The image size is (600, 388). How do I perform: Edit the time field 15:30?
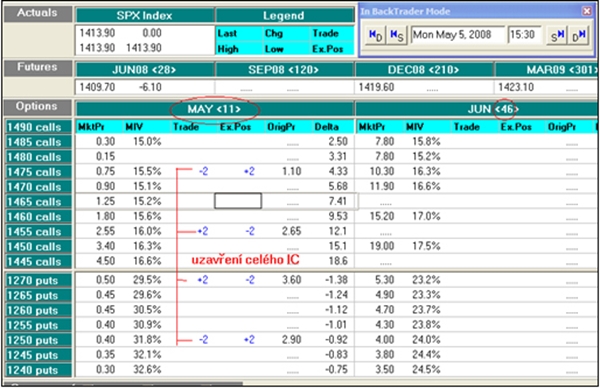point(524,35)
